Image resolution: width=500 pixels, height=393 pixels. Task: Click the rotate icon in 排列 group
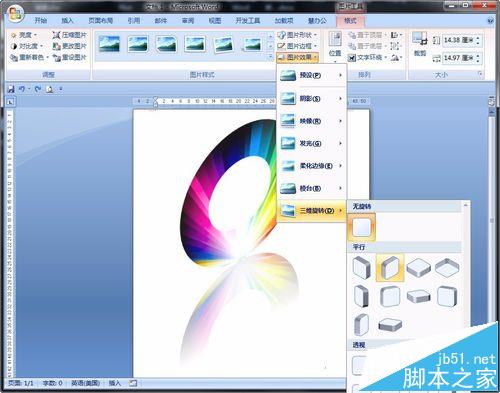tap(396, 58)
